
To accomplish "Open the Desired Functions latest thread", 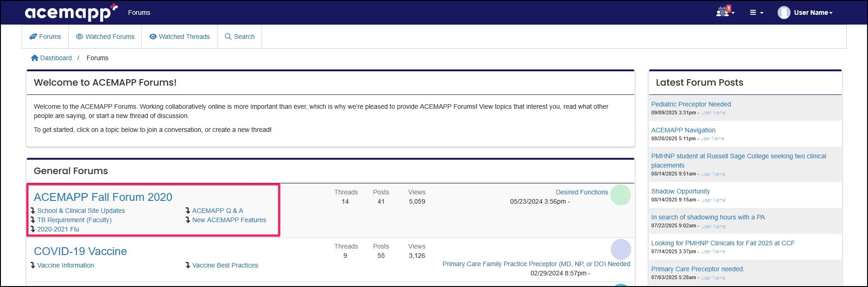I will [x=582, y=192].
